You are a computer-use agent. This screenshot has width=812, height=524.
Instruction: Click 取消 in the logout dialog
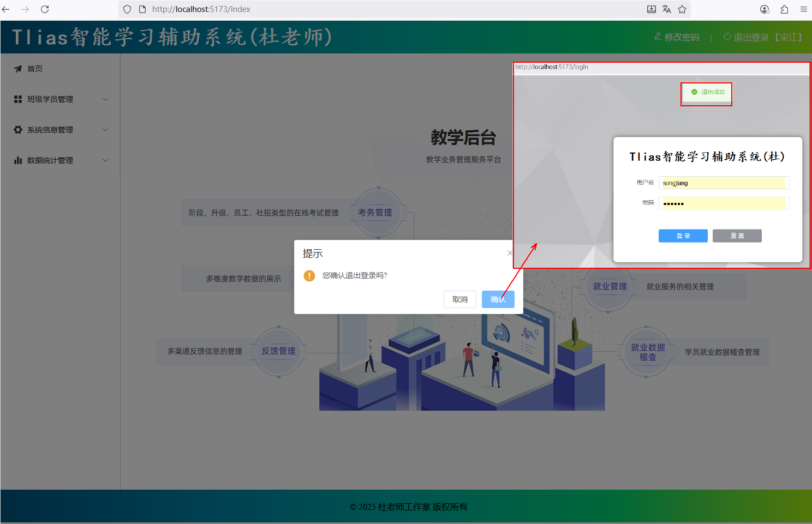click(x=459, y=299)
